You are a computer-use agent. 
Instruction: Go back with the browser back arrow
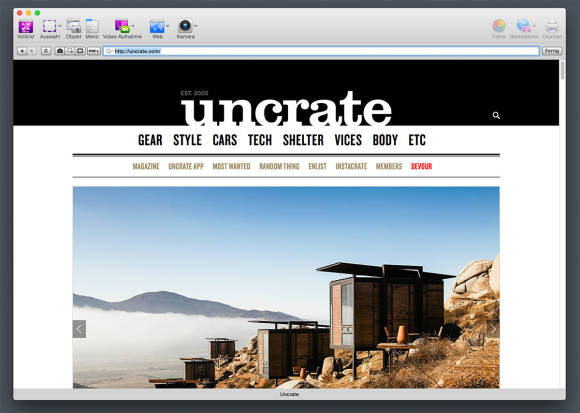(22, 51)
